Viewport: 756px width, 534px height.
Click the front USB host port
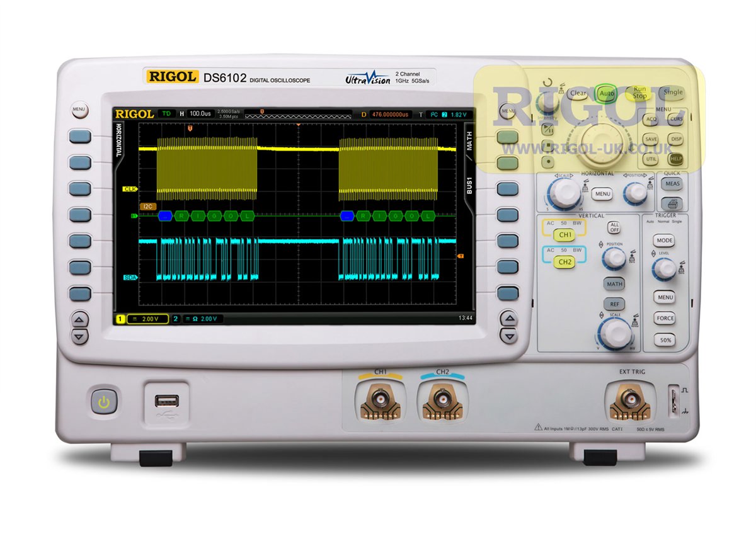166,401
